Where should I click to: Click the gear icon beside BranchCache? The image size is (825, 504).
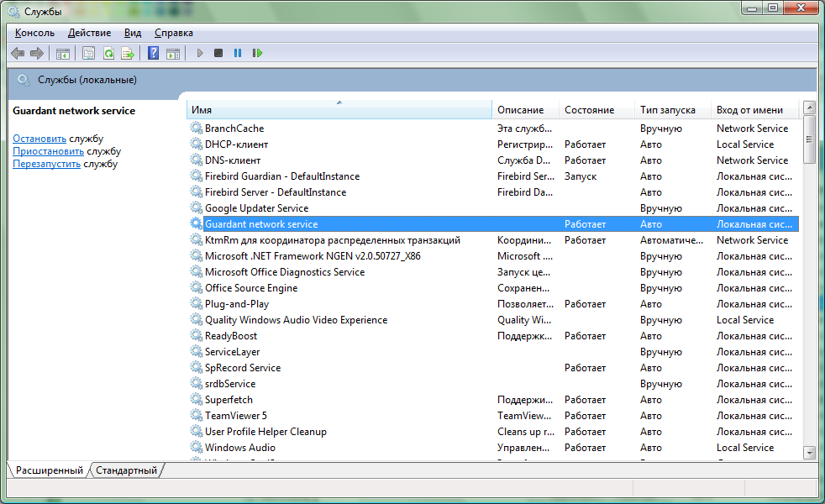pyautogui.click(x=196, y=128)
